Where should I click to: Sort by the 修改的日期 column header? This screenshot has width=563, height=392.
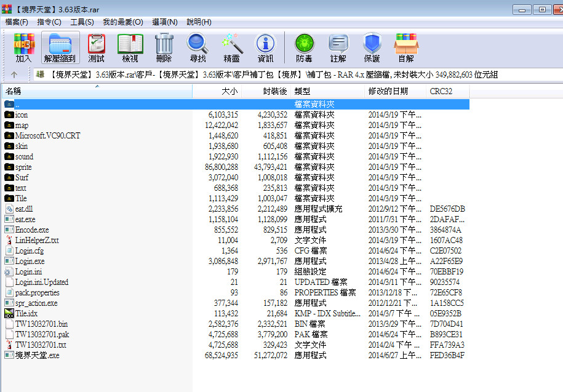[x=395, y=91]
